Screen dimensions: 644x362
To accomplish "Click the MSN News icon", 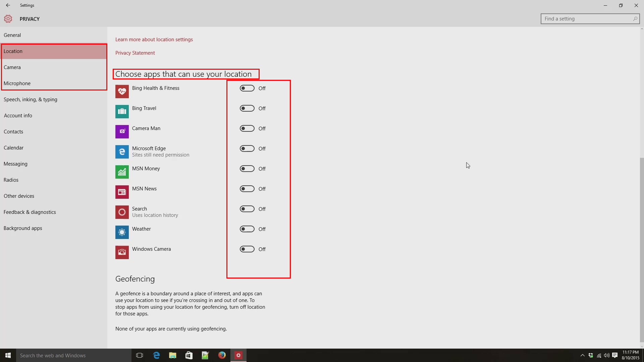I will (x=122, y=192).
